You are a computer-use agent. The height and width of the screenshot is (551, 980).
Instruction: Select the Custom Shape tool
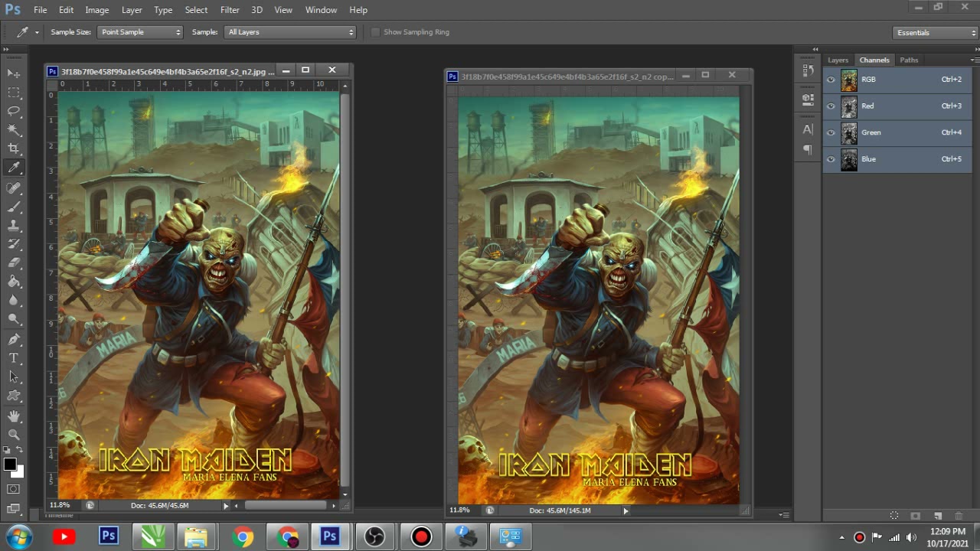click(14, 396)
